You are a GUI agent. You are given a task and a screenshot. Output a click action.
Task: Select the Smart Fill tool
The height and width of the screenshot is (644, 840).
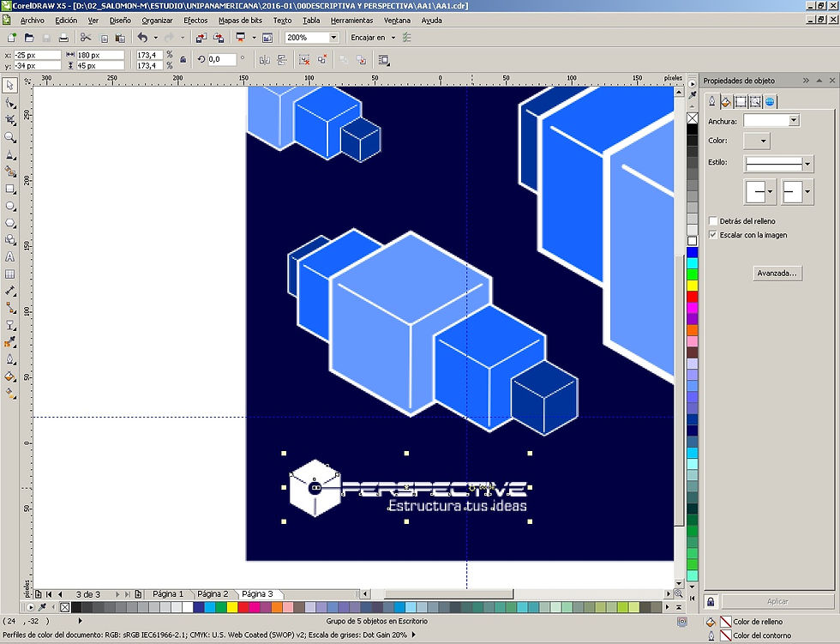9,172
